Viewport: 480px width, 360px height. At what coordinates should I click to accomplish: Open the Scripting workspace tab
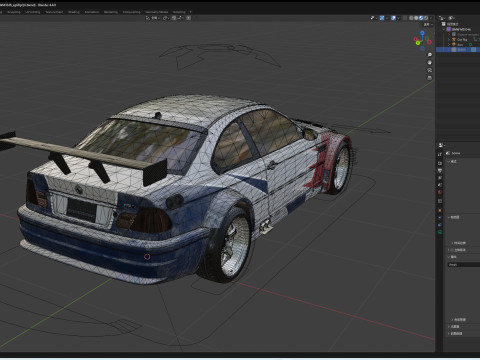[x=179, y=12]
